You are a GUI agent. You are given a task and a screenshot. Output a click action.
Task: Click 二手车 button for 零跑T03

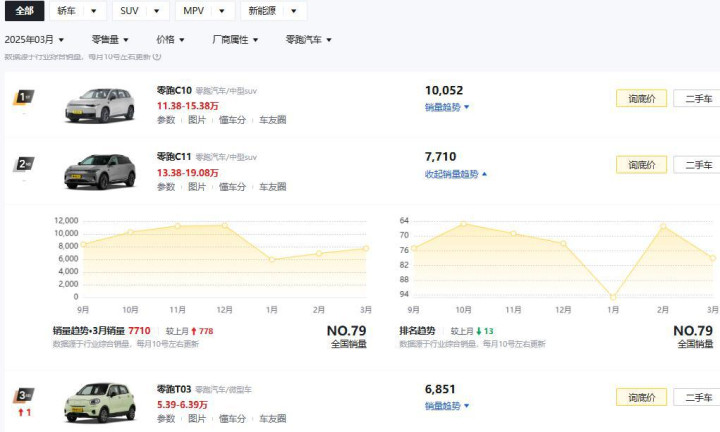[697, 397]
